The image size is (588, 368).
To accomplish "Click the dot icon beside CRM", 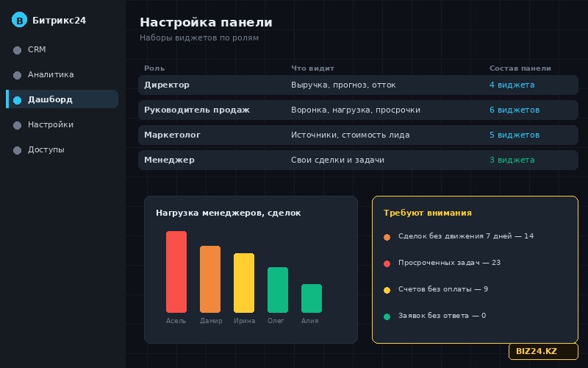I will click(17, 50).
